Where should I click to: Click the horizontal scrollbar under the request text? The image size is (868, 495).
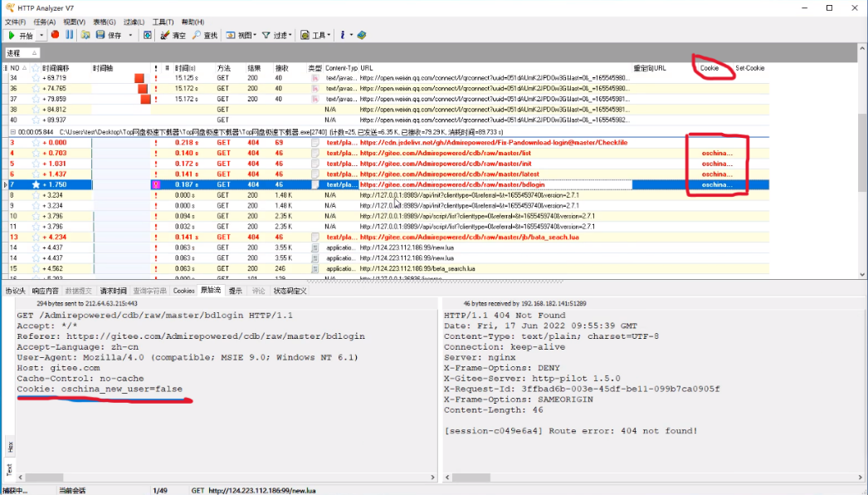pos(227,478)
